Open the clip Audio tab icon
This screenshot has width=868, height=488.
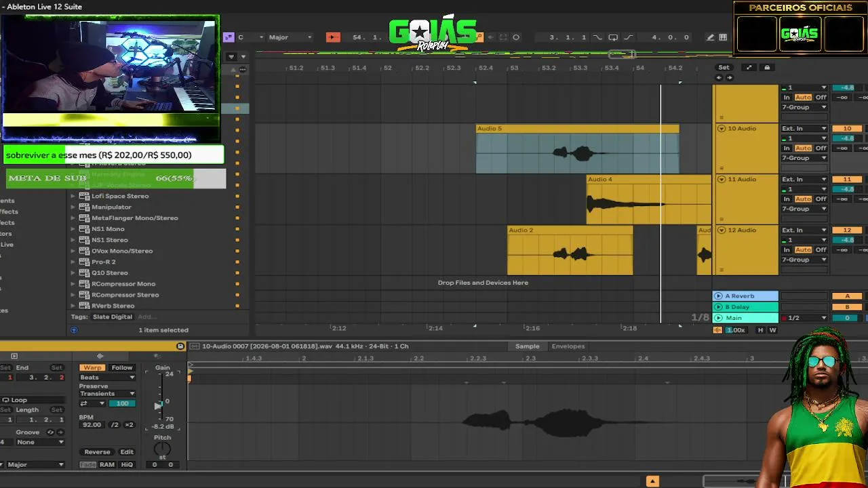100,356
